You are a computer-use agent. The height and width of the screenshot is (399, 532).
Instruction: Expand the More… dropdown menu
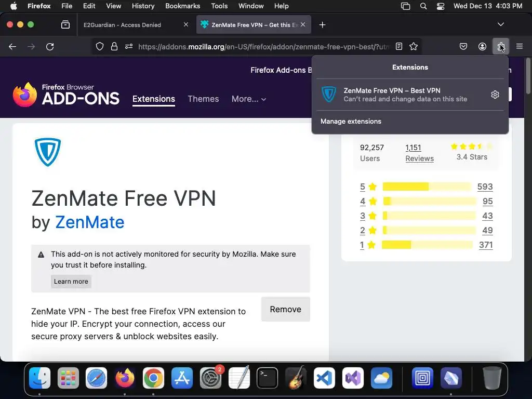249,99
